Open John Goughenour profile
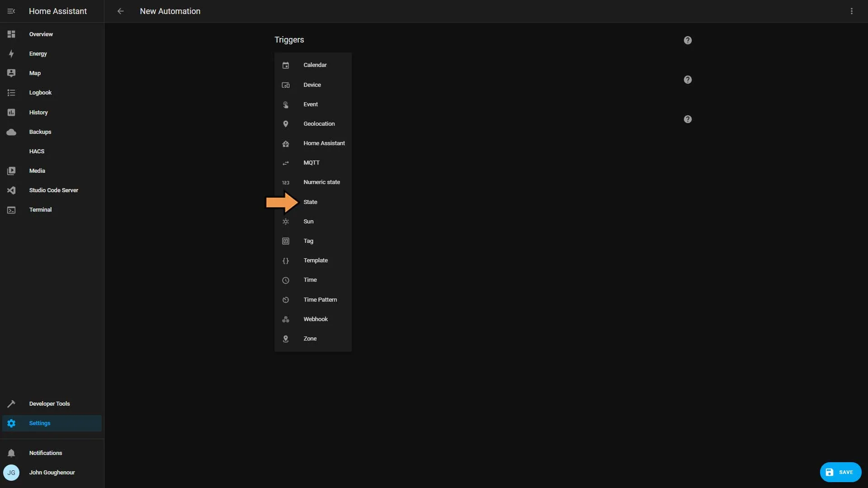868x488 pixels. coord(52,473)
